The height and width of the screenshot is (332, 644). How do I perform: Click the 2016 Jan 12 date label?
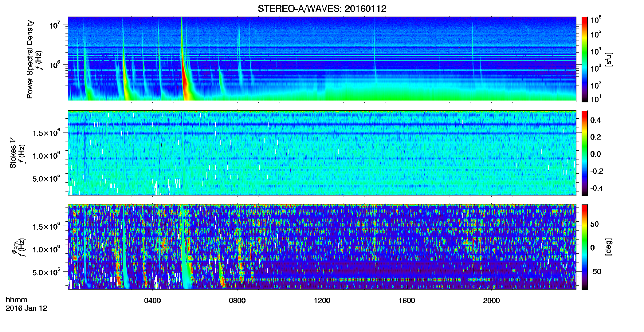coord(26,308)
